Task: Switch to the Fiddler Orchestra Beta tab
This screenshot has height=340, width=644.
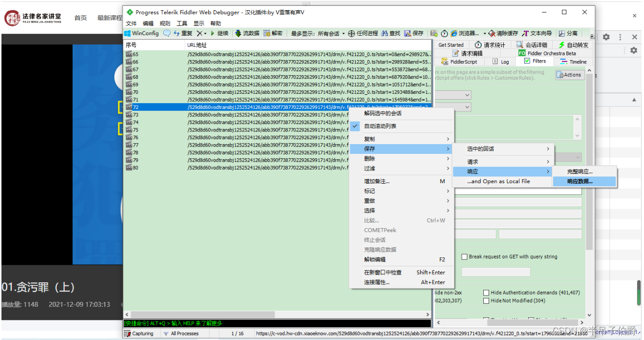Action: point(547,53)
